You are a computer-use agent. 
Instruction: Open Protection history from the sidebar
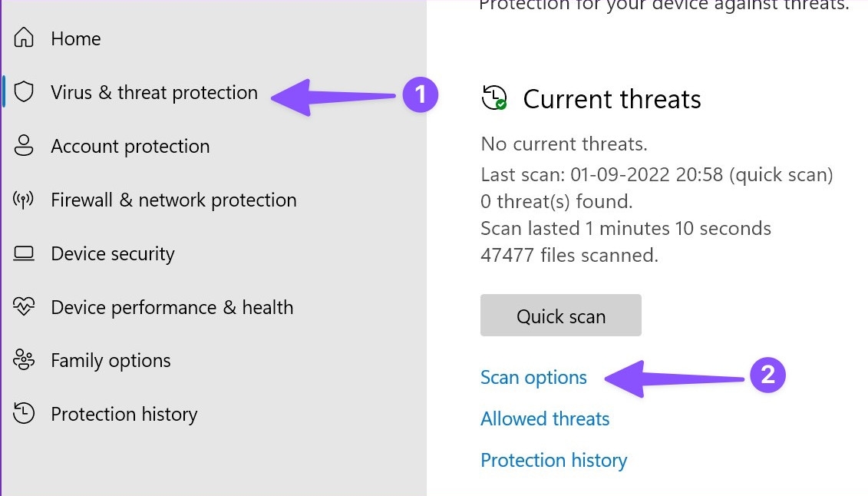[124, 414]
